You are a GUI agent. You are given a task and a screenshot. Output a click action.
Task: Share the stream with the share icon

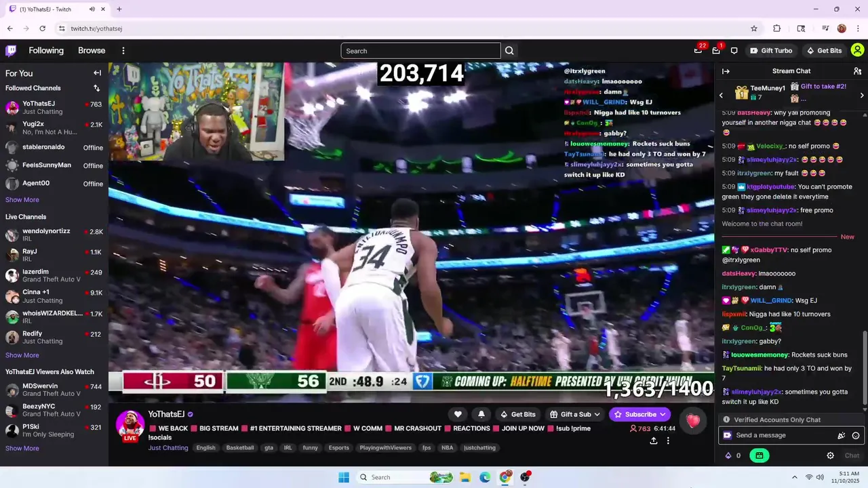[653, 441]
